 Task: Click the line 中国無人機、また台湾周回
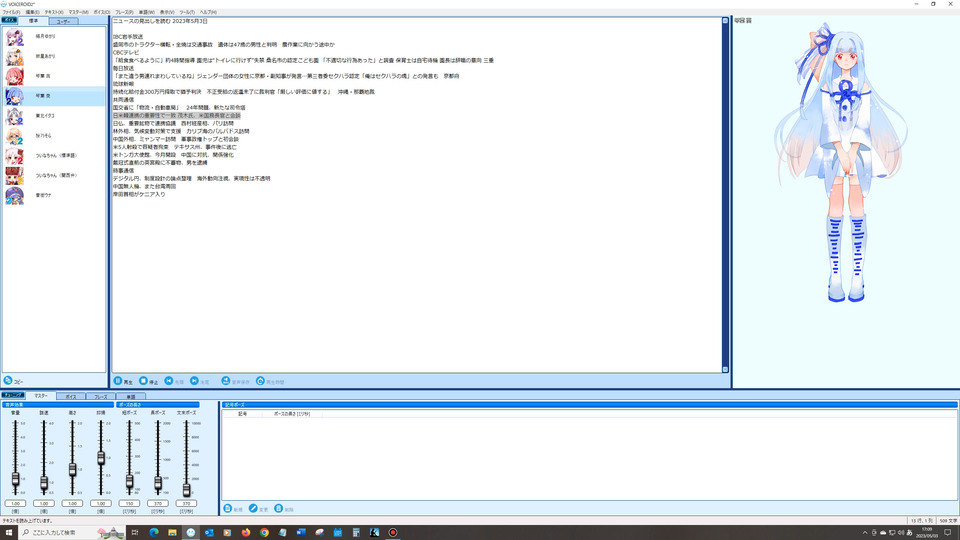click(x=144, y=186)
